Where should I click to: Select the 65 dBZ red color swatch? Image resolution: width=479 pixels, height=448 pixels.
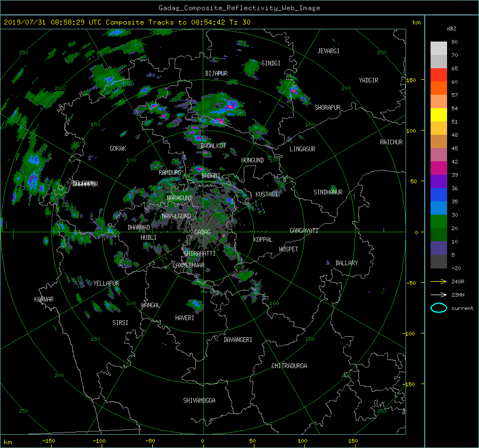439,75
